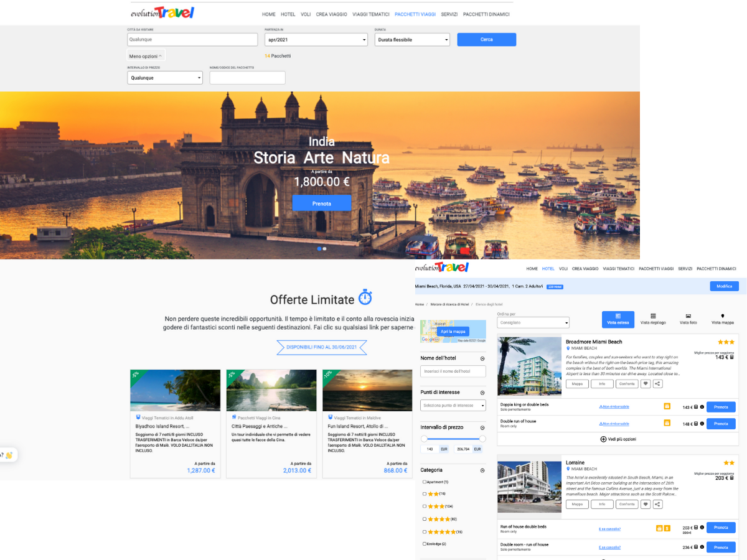Click yellow dollar icon on Lorraine room
This screenshot has height=560, width=747.
tap(667, 528)
